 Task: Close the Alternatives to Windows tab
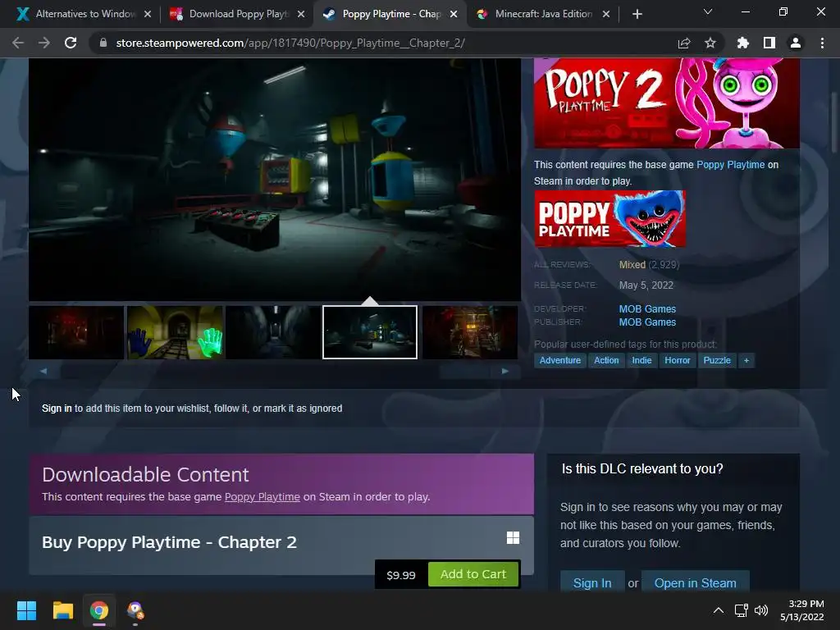coord(148,14)
